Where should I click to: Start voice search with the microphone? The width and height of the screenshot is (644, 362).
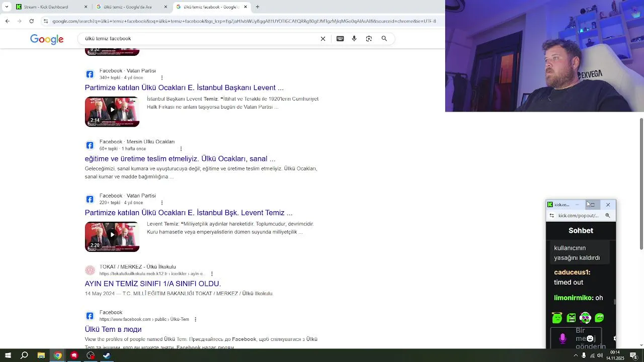[x=354, y=39]
